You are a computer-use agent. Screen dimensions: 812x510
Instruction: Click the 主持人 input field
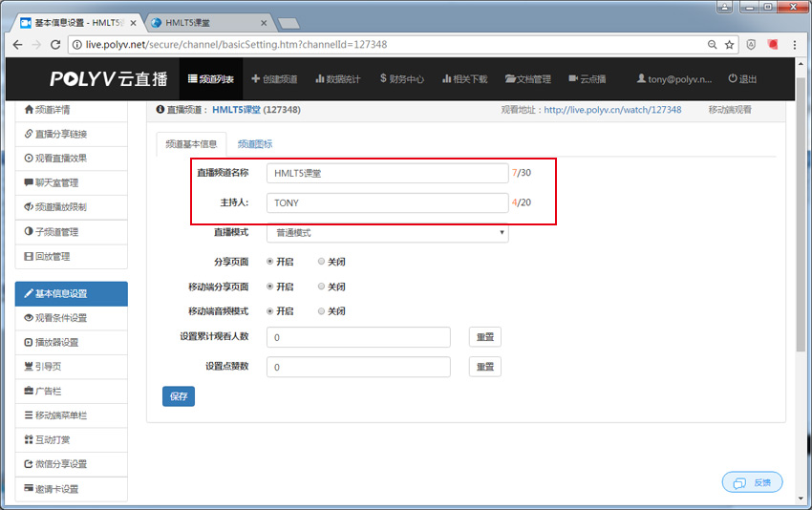pyautogui.click(x=387, y=203)
